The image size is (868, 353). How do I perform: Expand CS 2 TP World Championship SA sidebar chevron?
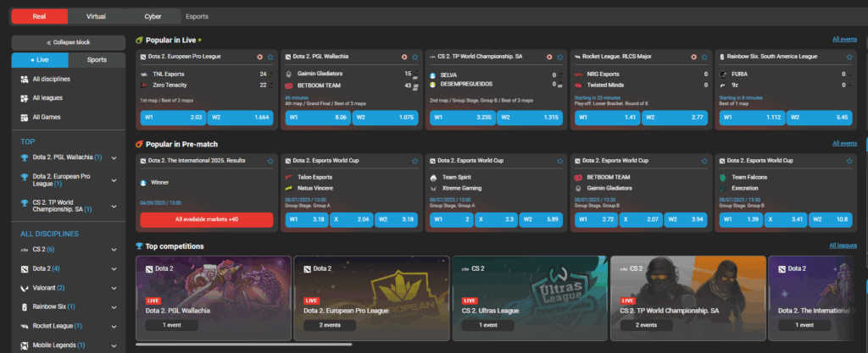114,206
